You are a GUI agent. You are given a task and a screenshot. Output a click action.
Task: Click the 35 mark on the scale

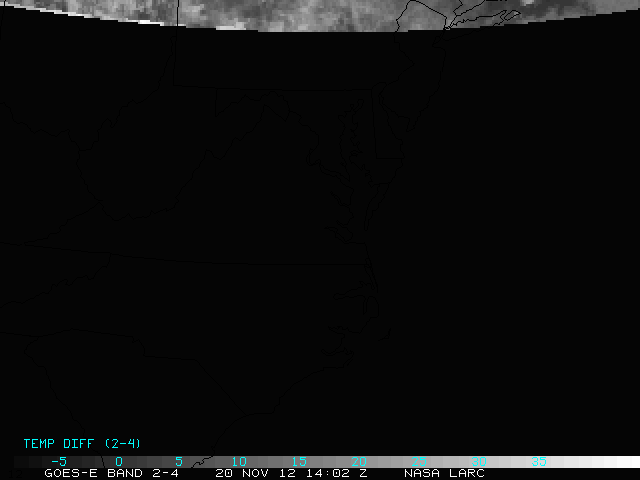pyautogui.click(x=538, y=462)
